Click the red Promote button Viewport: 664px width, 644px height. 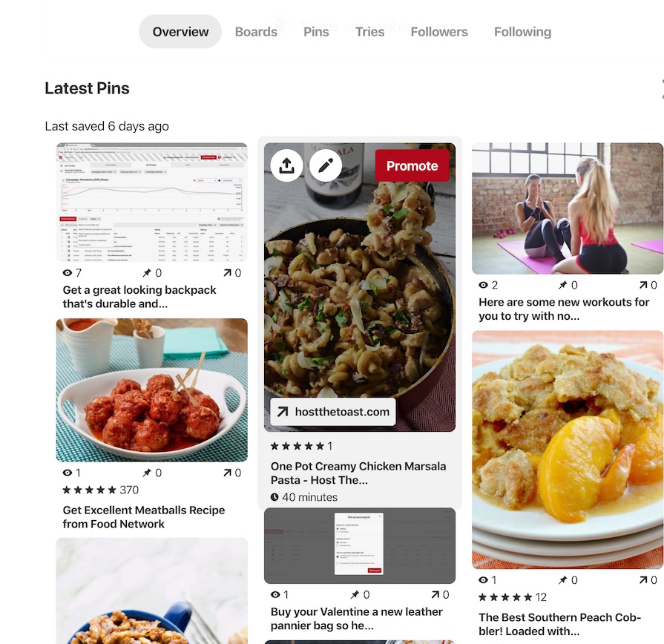coord(412,165)
